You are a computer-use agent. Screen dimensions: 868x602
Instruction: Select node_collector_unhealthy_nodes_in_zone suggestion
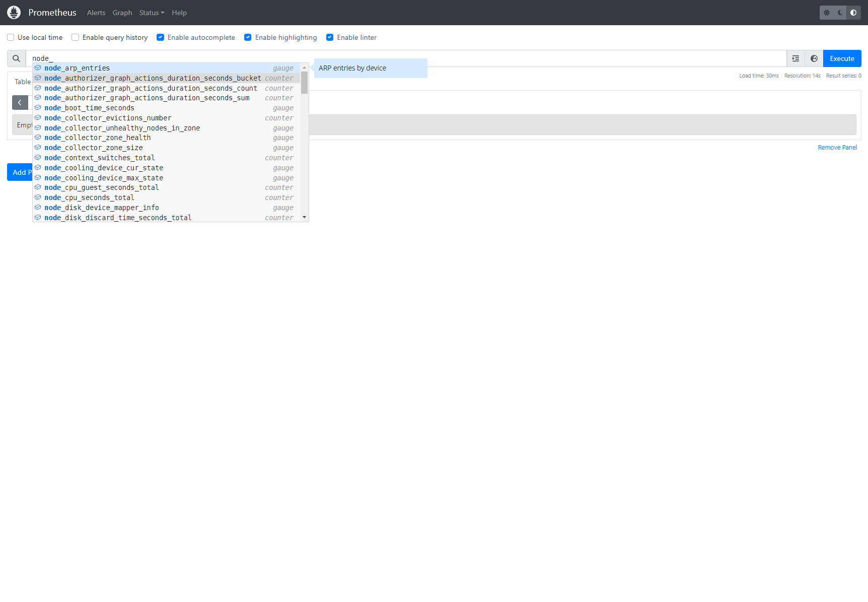166,128
